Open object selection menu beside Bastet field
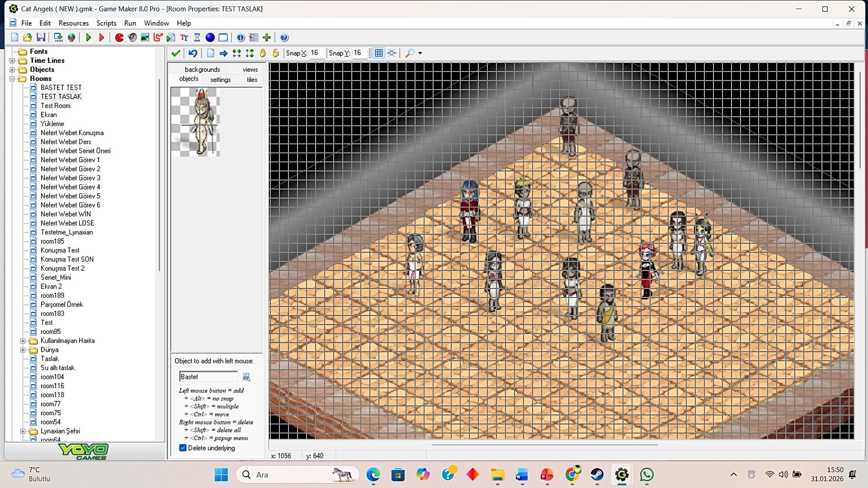Image resolution: width=868 pixels, height=488 pixels. pos(246,377)
